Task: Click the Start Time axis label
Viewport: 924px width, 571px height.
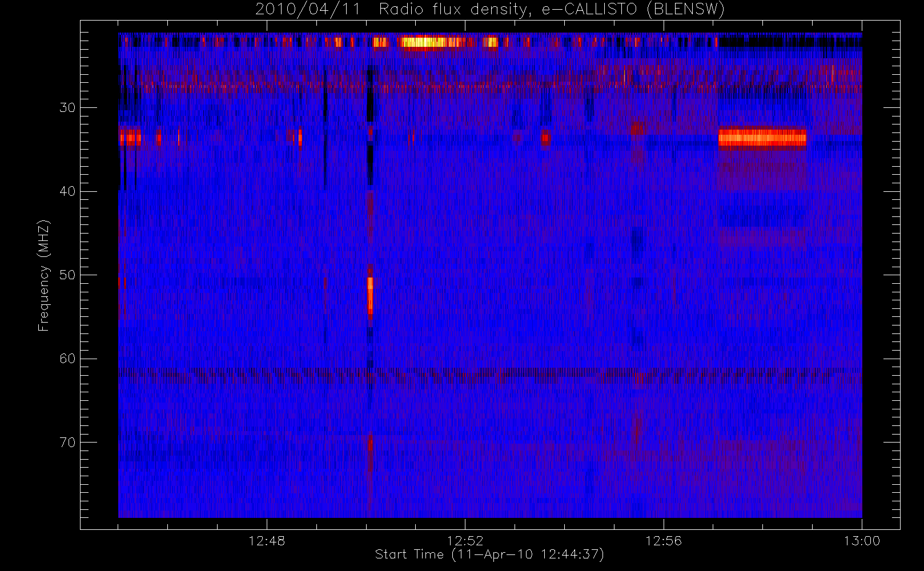Action: [x=489, y=554]
